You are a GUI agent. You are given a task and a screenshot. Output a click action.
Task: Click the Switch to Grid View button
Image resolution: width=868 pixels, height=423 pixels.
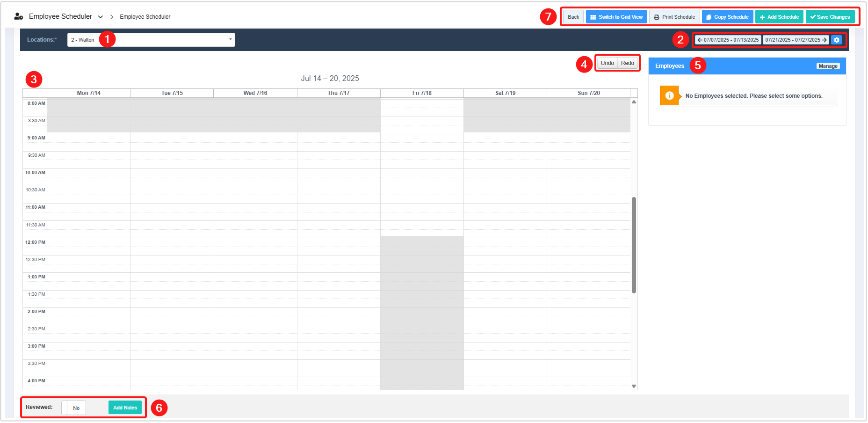[x=616, y=17]
